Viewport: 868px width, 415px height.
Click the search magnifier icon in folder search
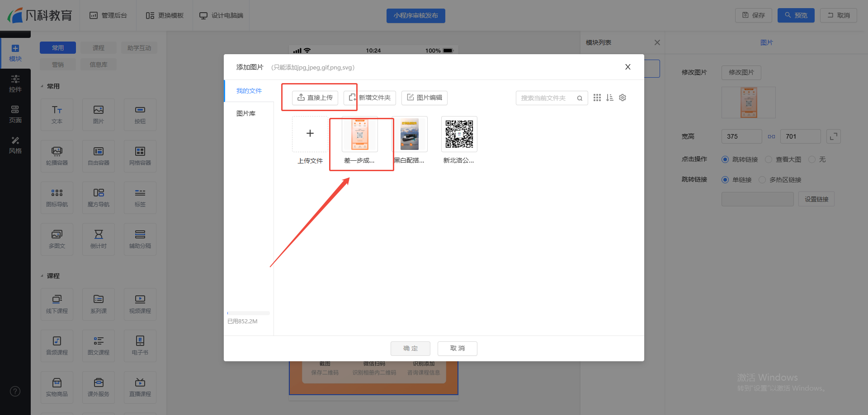click(x=580, y=98)
